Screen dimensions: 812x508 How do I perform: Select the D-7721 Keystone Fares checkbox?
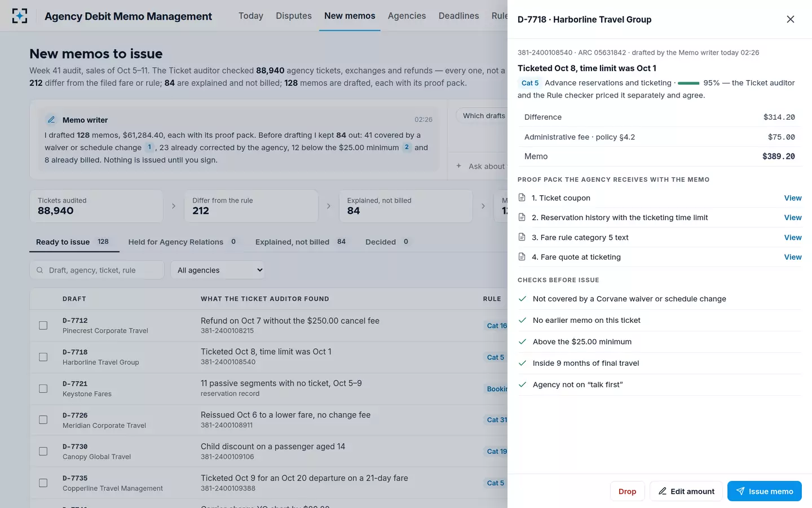point(43,389)
